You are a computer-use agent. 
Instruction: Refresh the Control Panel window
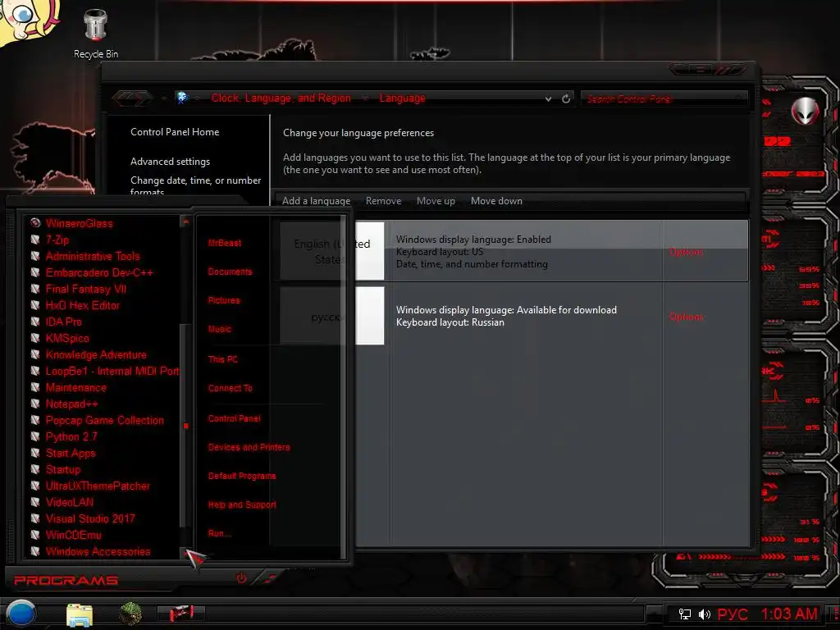coord(566,98)
